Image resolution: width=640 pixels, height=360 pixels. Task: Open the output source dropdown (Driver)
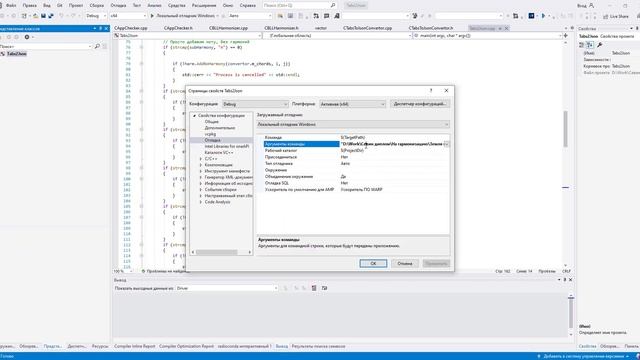(x=227, y=288)
